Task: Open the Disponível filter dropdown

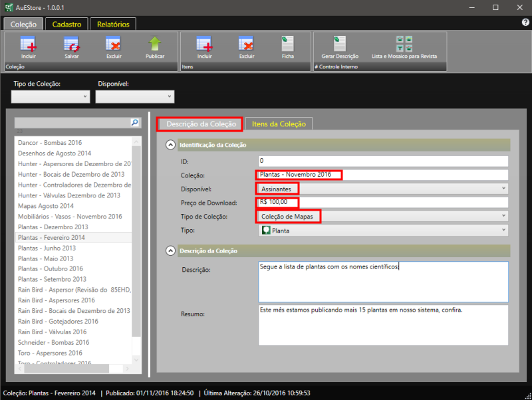Action: (x=135, y=97)
